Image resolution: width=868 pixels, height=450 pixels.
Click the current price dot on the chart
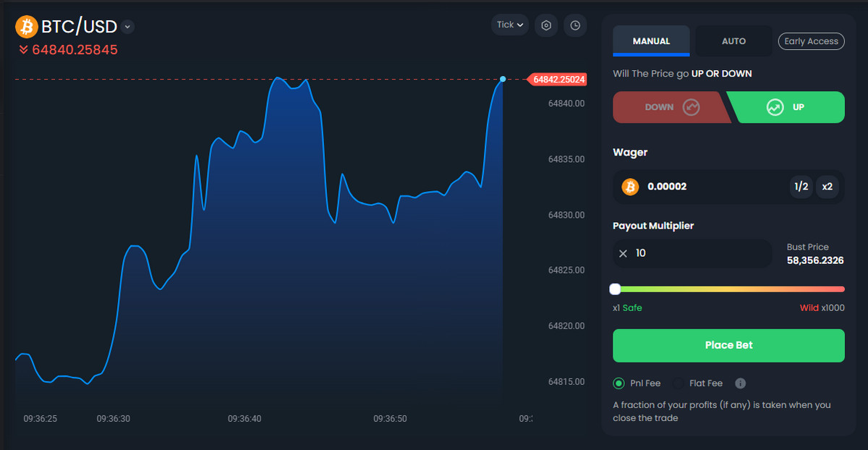coord(503,79)
